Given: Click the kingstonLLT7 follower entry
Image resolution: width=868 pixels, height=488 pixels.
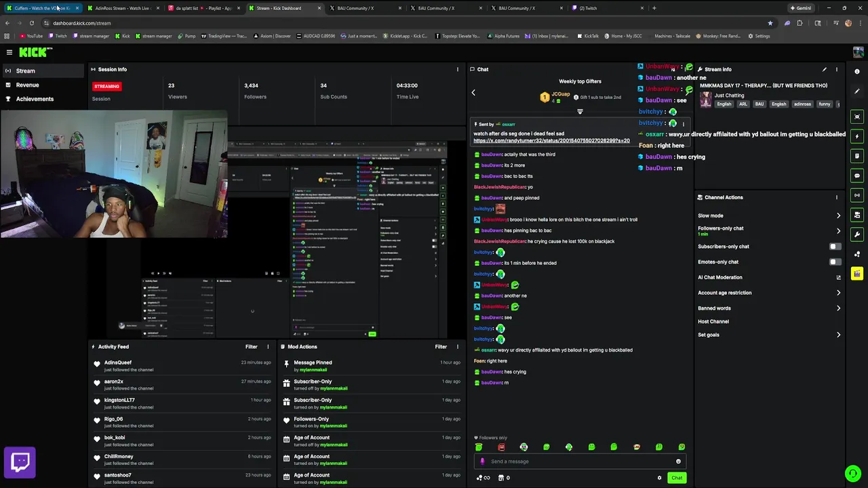Looking at the screenshot, I should click(184, 403).
